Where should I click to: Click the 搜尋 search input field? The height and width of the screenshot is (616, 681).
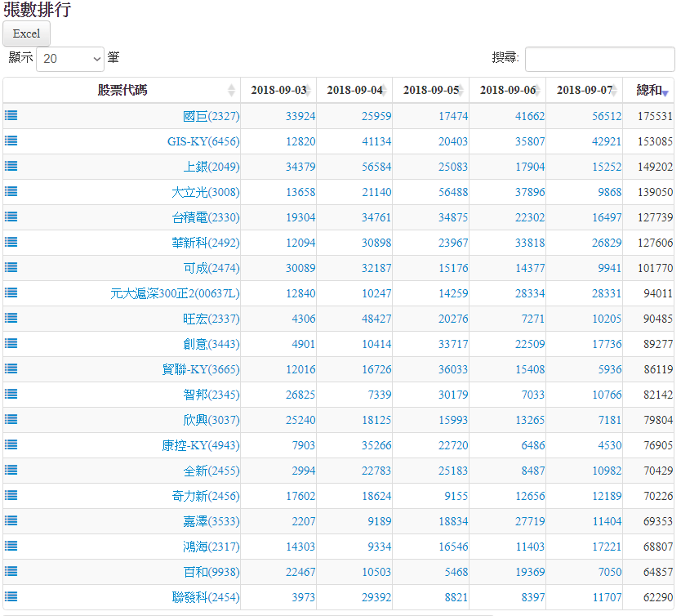(599, 59)
